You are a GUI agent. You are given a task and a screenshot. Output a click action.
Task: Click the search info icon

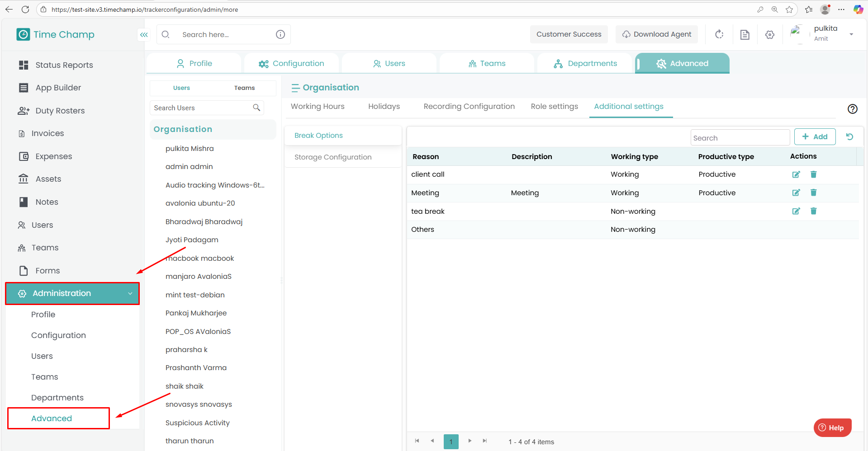coord(280,34)
